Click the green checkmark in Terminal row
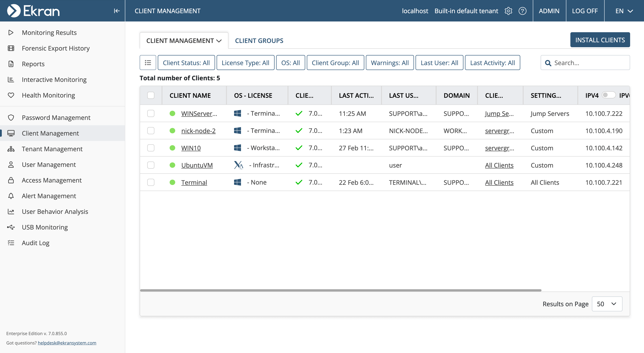Screen dimensions: 644x353 (x=299, y=182)
